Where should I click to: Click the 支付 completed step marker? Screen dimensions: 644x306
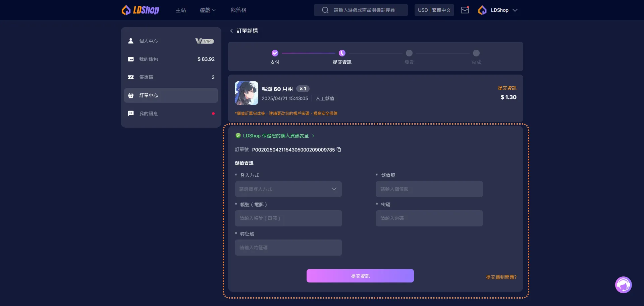(x=275, y=53)
